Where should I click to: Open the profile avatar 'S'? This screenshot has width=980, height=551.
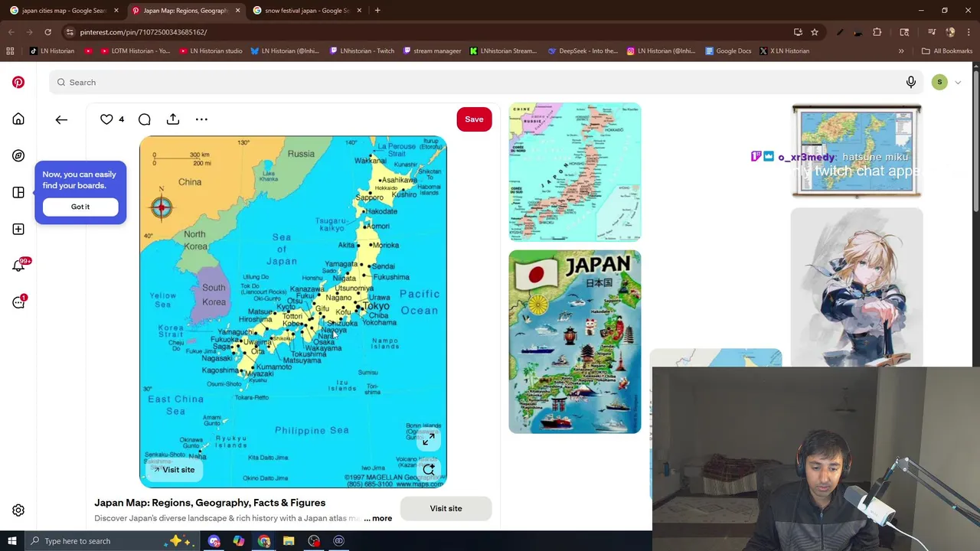point(939,83)
